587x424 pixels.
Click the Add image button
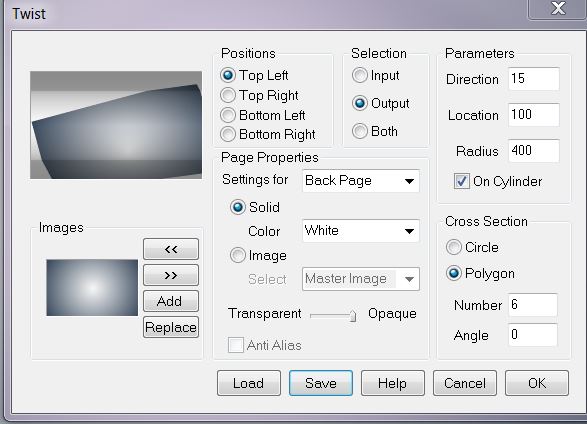[171, 301]
